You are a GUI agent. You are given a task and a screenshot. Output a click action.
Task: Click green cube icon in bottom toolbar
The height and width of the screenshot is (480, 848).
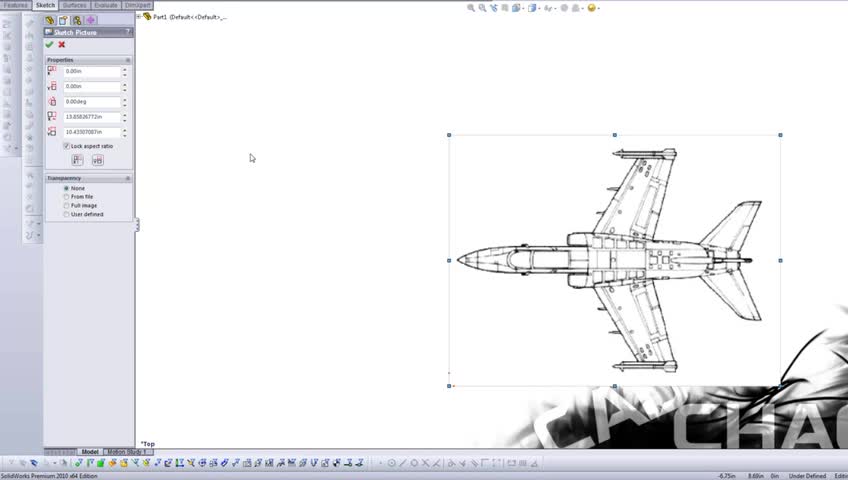click(x=101, y=463)
